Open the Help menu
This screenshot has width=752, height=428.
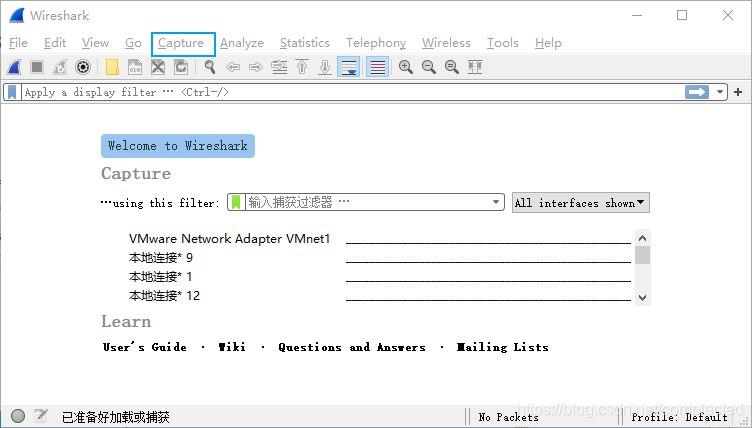tap(548, 43)
